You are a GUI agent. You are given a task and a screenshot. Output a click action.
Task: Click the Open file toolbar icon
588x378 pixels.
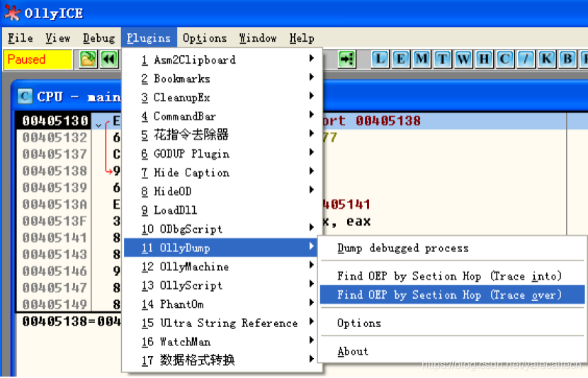tap(89, 59)
